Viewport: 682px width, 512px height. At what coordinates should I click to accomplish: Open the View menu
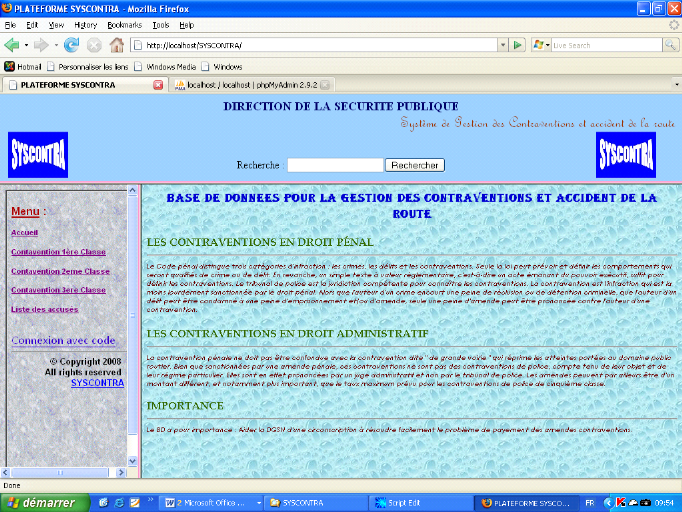click(x=56, y=25)
